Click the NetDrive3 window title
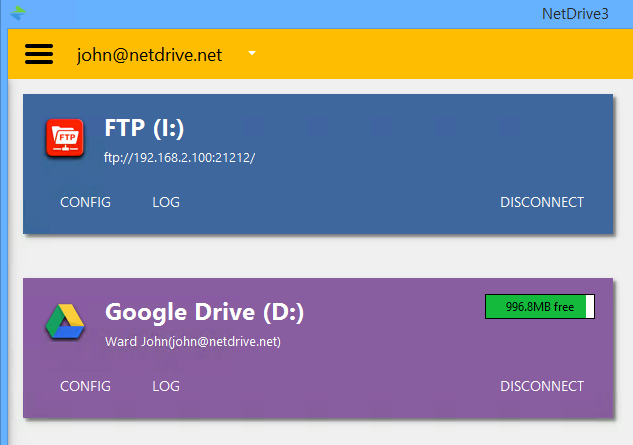 [575, 14]
